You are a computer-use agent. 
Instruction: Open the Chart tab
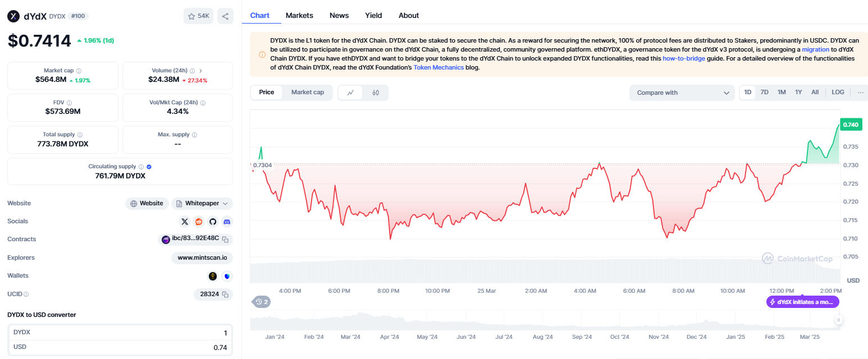[260, 15]
